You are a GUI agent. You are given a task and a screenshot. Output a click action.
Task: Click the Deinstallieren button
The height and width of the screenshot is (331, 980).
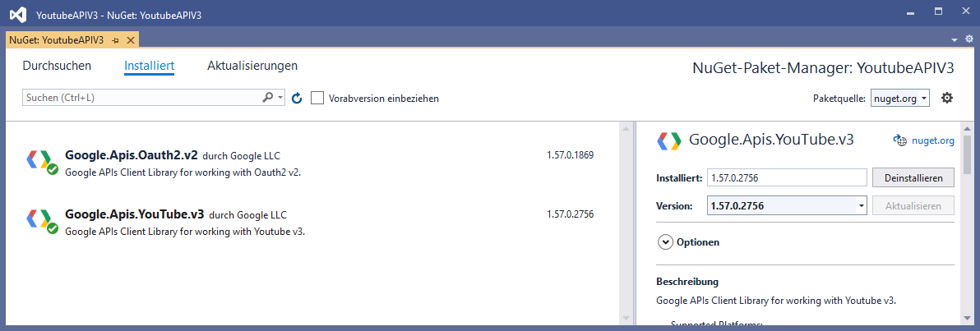coord(913,177)
